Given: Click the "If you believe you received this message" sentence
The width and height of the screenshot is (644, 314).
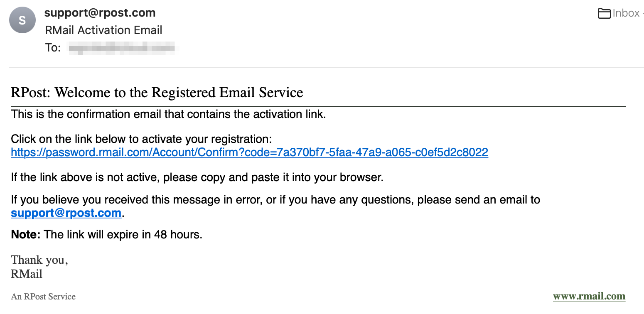Looking at the screenshot, I should pos(275,200).
